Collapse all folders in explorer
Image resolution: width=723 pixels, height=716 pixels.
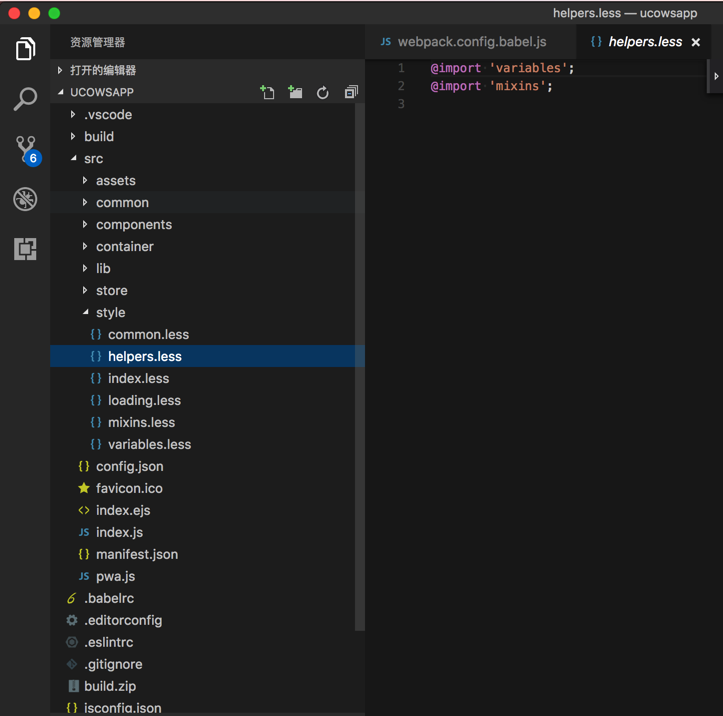351,92
